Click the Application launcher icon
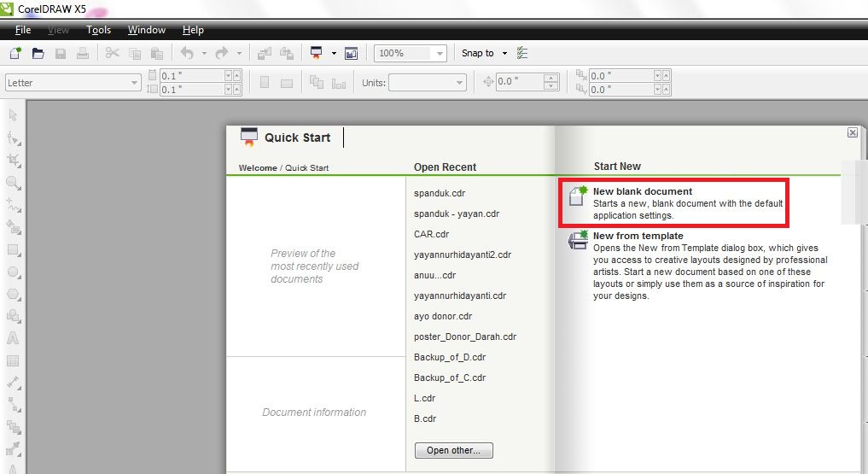This screenshot has height=474, width=868. coord(316,53)
